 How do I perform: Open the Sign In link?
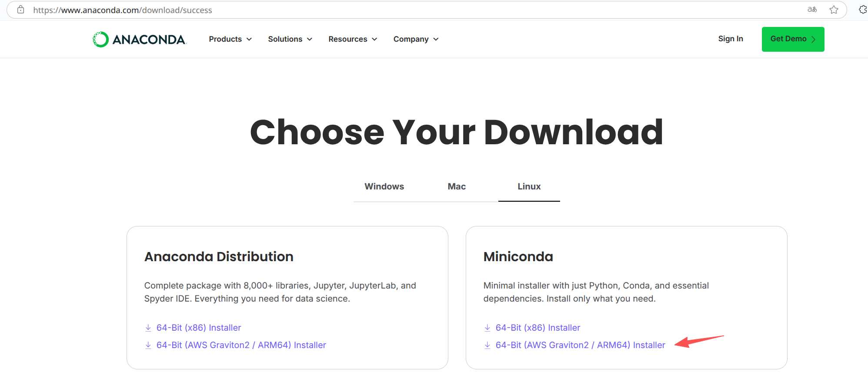pyautogui.click(x=731, y=39)
